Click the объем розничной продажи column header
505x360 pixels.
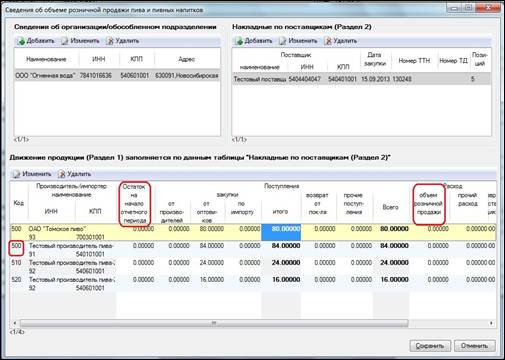click(428, 204)
